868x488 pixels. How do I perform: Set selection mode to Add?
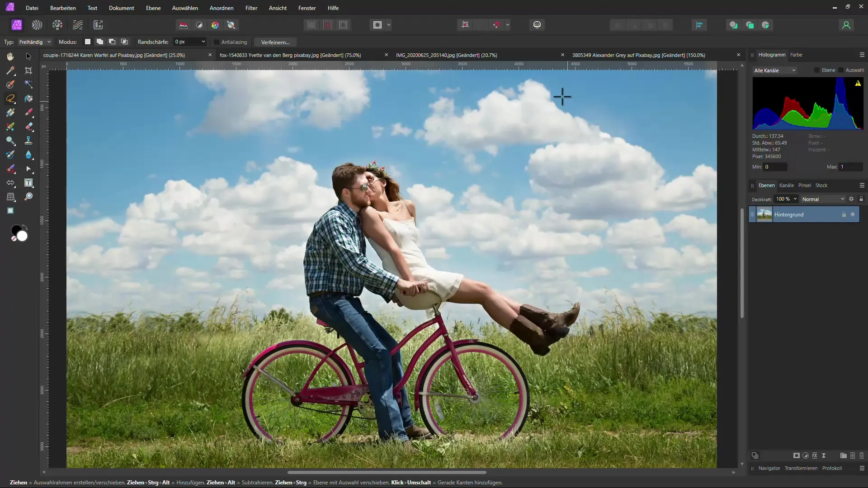coord(100,42)
